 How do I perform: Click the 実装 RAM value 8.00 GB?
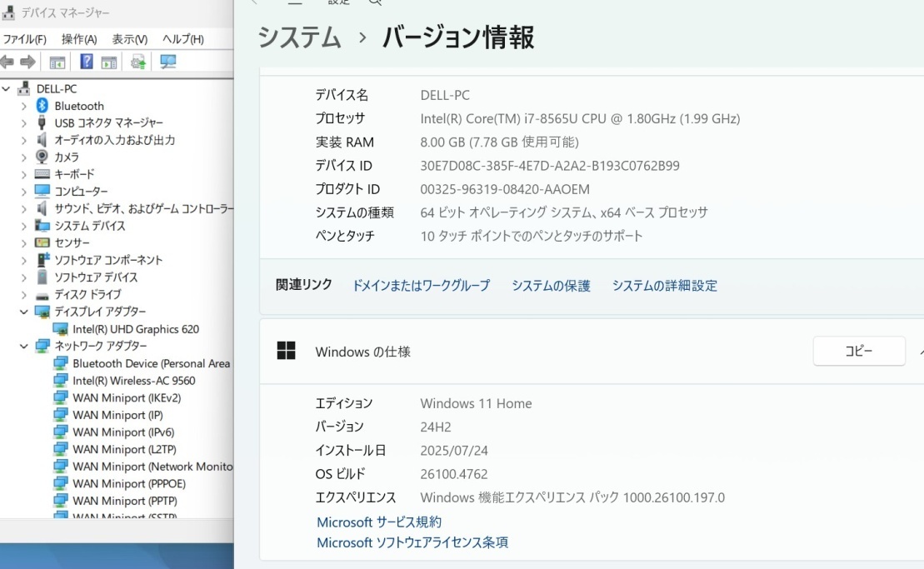(499, 142)
